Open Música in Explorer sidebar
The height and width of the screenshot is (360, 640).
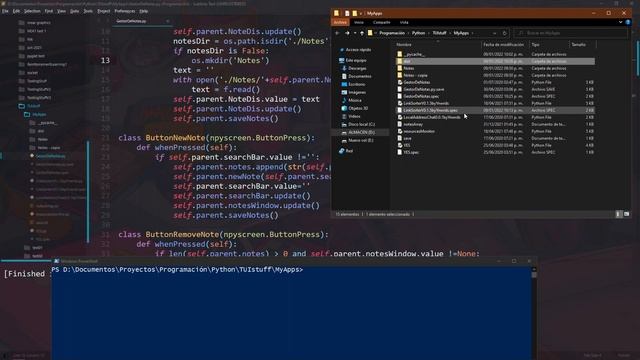(351, 100)
